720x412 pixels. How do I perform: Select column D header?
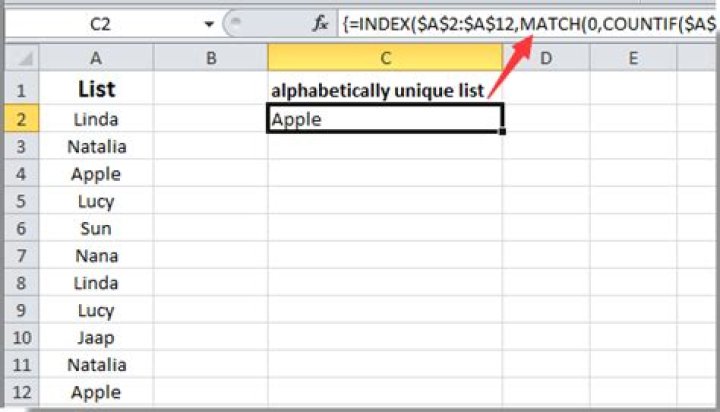coord(546,60)
